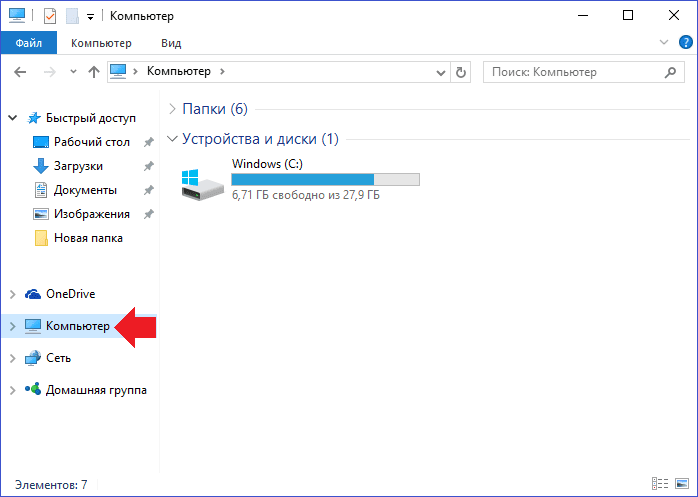Open the Вид ribbon tab
This screenshot has height=497, width=698.
point(171,43)
